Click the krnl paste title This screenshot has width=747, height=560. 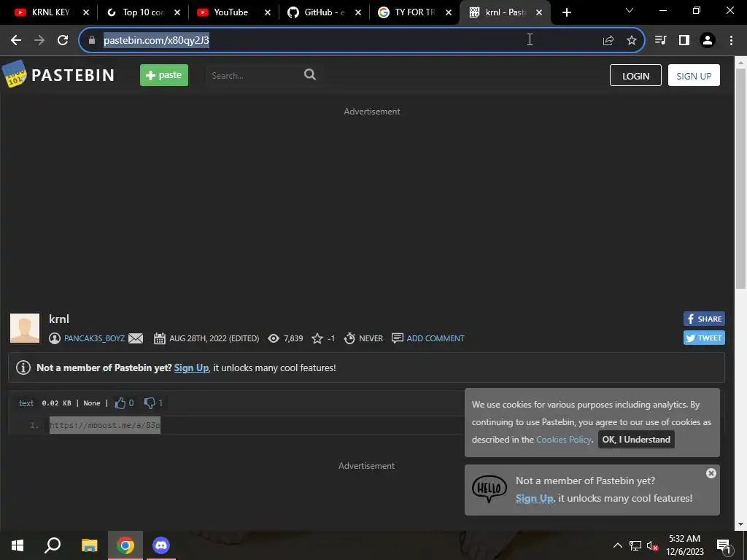(59, 319)
